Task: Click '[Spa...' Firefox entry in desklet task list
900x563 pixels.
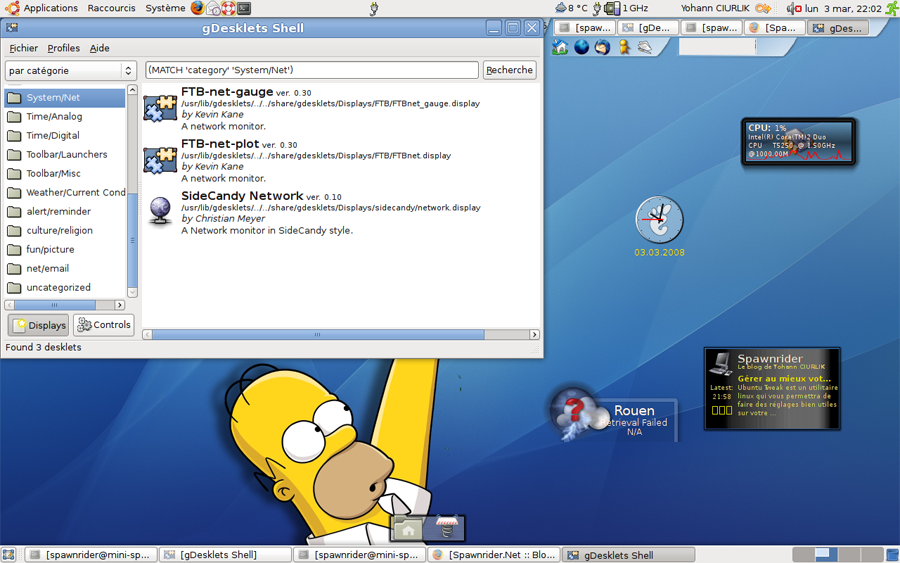Action: (775, 28)
